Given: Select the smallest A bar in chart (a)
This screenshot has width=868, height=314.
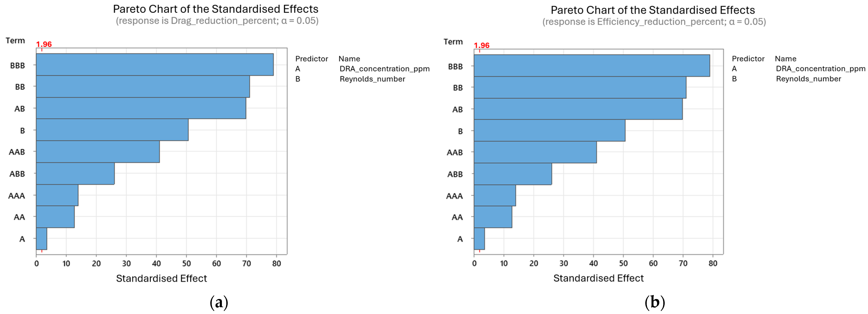Looking at the screenshot, I should click(x=41, y=238).
